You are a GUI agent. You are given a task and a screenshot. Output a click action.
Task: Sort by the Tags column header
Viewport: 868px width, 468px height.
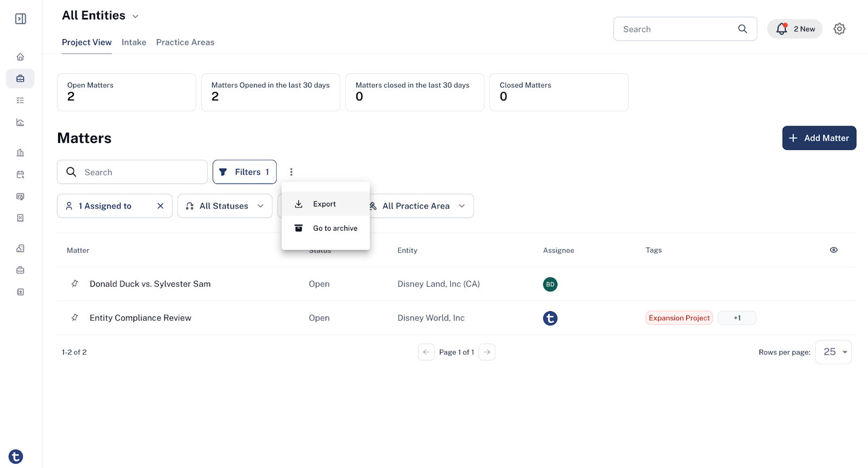[x=654, y=250]
